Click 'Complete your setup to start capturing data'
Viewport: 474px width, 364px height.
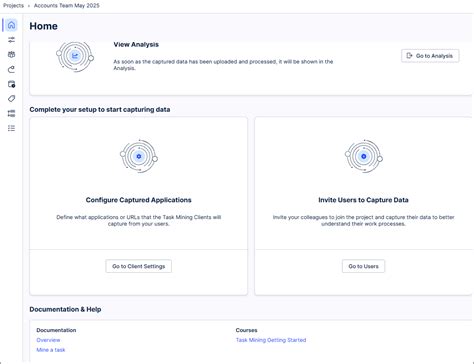[100, 110]
